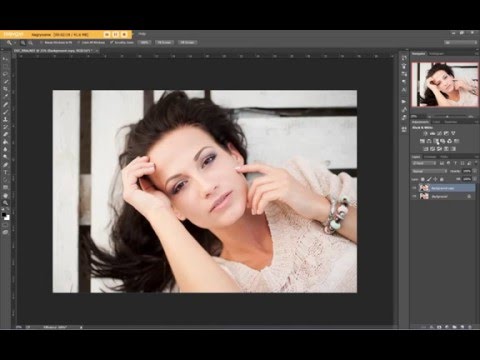Select the Rectangular Marquee tool
The image size is (480, 360).
click(x=5, y=66)
